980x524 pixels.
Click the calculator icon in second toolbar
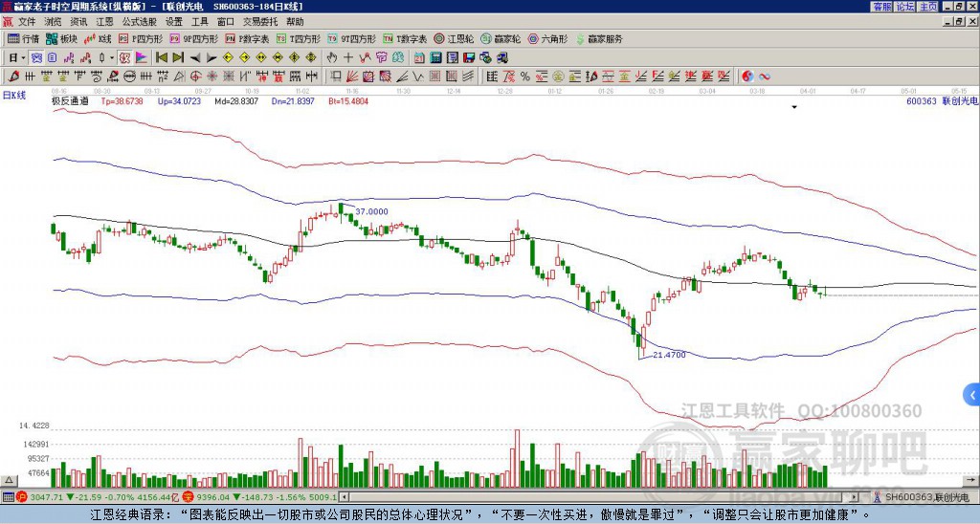tap(435, 58)
